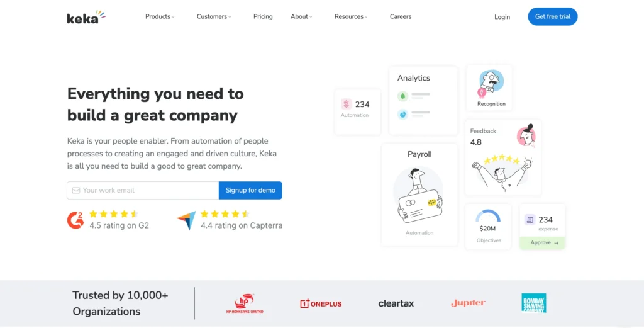The height and width of the screenshot is (328, 644).
Task: Click the Jupiter logo
Action: click(x=468, y=303)
